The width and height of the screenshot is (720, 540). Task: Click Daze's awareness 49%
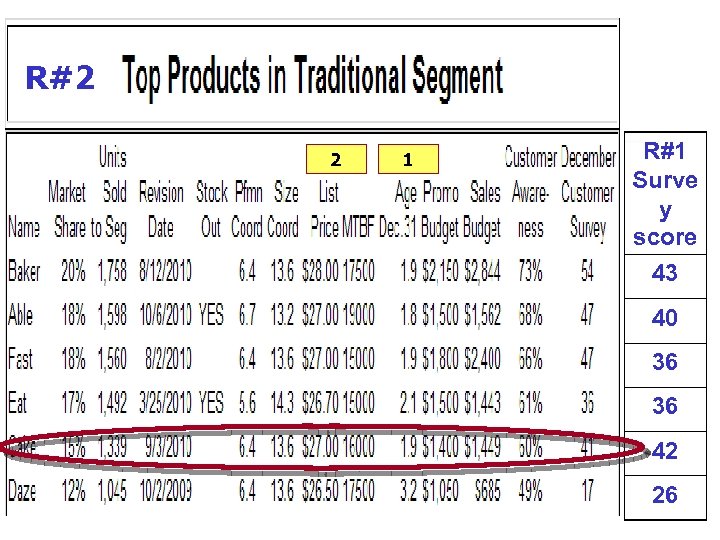(530, 491)
